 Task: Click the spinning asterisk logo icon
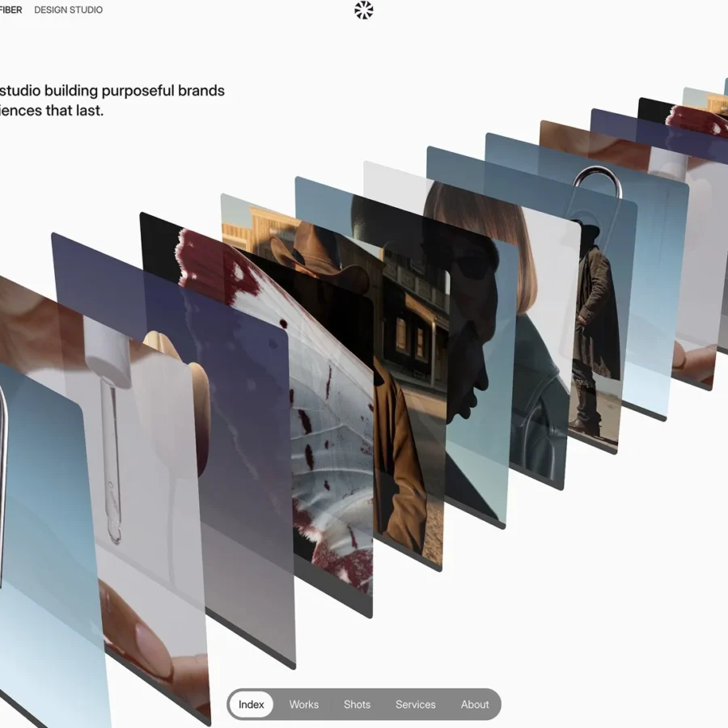(363, 10)
